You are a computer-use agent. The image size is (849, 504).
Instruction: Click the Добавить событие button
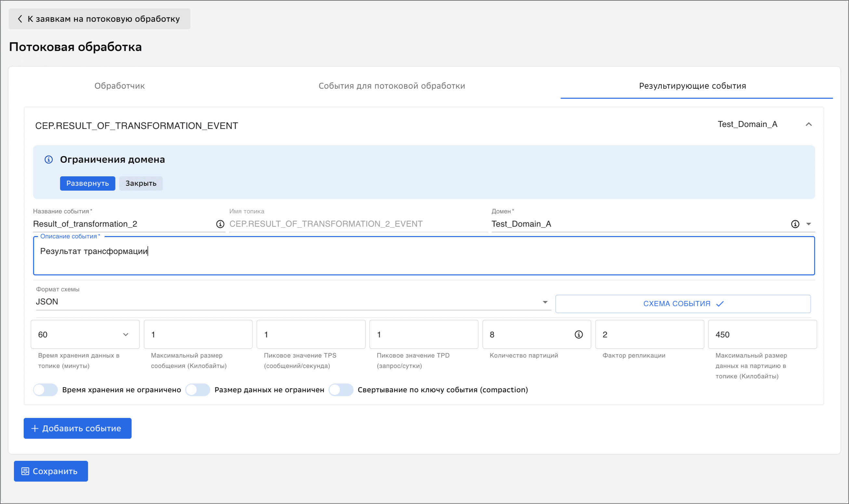[77, 429]
